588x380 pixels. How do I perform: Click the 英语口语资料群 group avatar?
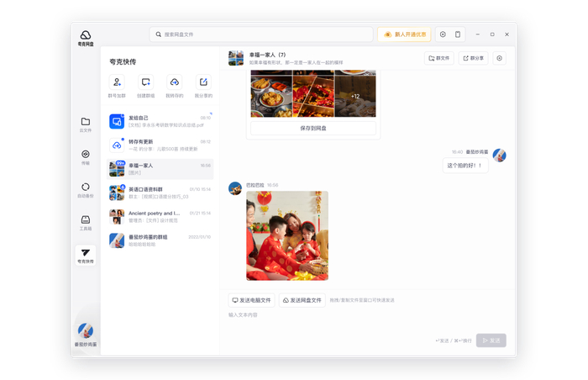[x=117, y=193]
